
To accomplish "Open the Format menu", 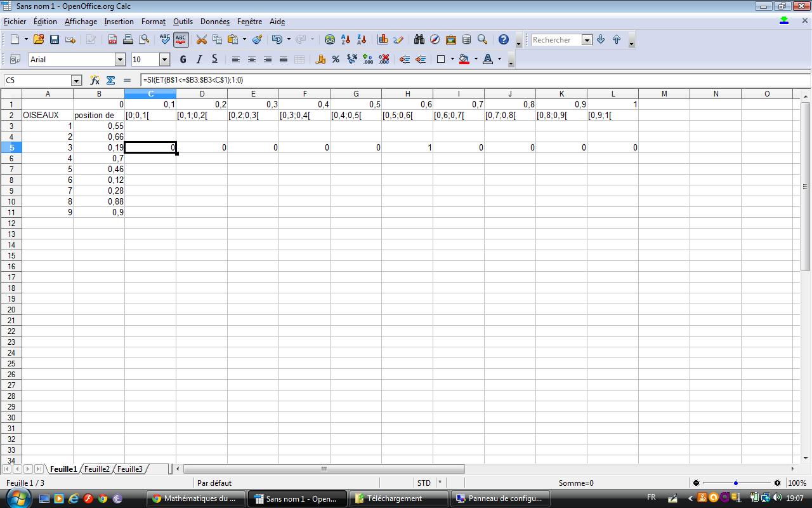I will [154, 22].
